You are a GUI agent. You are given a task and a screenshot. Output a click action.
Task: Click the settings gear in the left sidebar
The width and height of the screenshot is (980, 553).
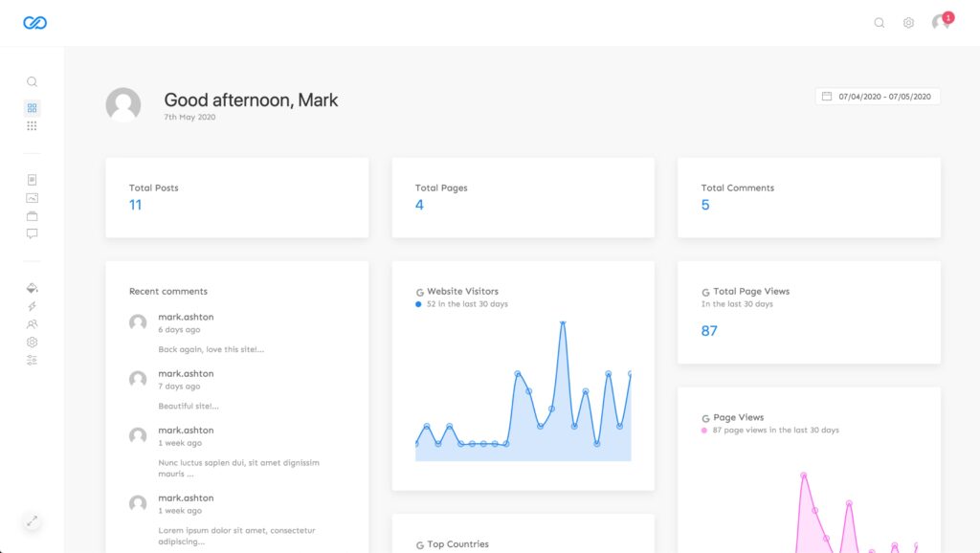[32, 343]
